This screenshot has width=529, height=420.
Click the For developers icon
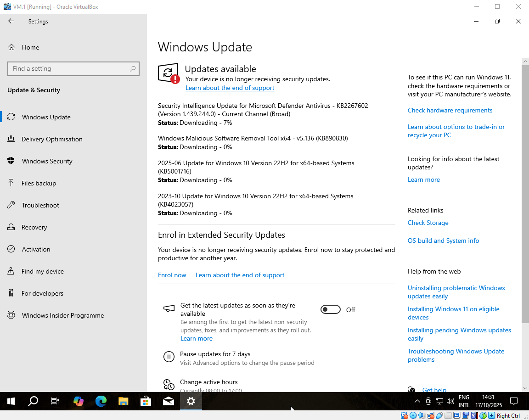point(11,293)
